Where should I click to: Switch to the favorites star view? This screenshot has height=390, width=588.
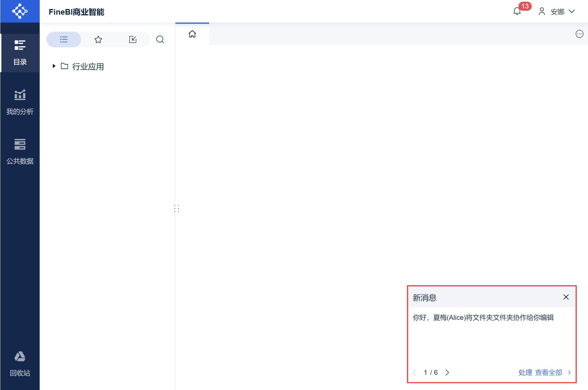tap(98, 39)
